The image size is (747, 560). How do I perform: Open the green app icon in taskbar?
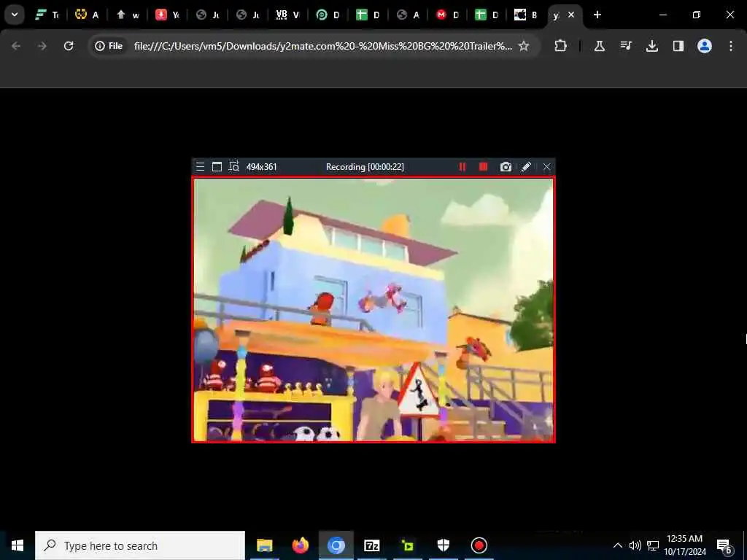(408, 545)
